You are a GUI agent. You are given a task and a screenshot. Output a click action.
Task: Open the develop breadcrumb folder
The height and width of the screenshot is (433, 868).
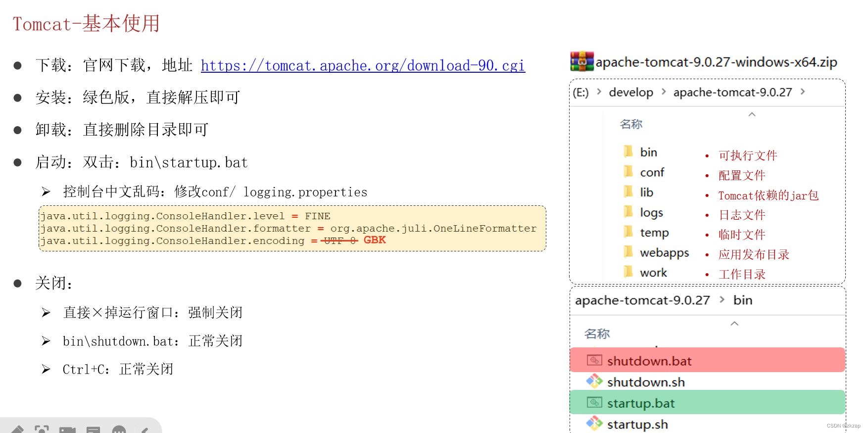point(631,93)
